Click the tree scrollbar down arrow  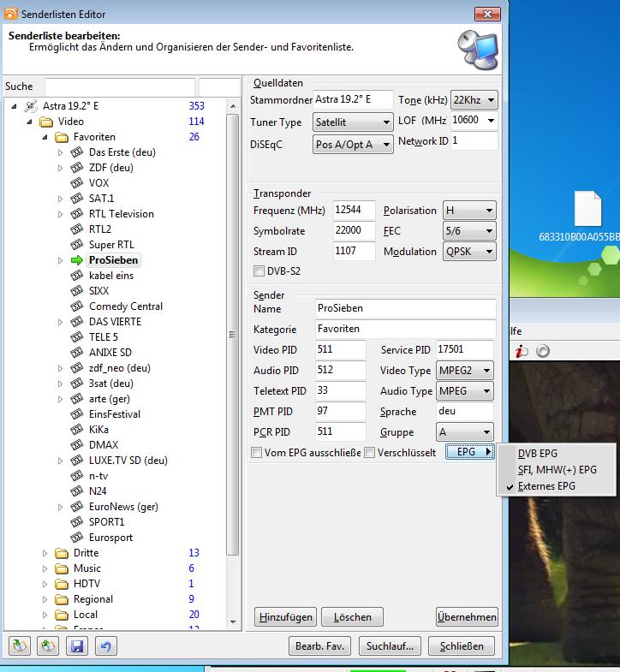point(233,621)
